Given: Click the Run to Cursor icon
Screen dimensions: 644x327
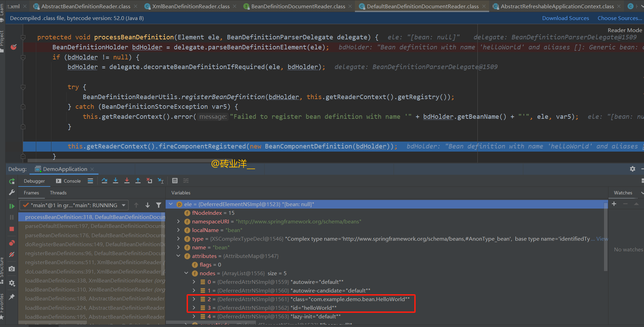Looking at the screenshot, I should [161, 181].
